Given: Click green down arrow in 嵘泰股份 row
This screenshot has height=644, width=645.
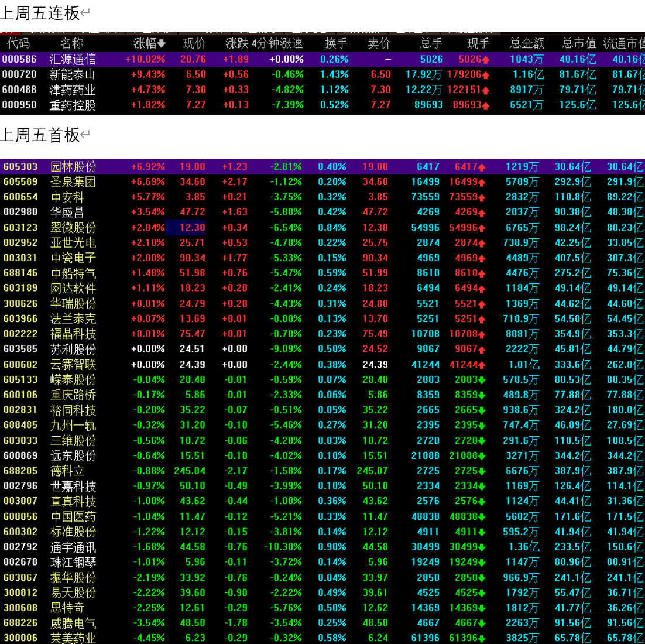Looking at the screenshot, I should tap(482, 380).
